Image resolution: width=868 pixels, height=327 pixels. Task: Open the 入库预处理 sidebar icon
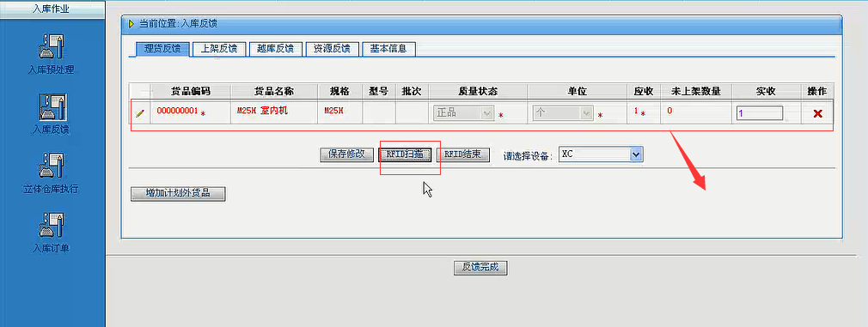click(51, 47)
